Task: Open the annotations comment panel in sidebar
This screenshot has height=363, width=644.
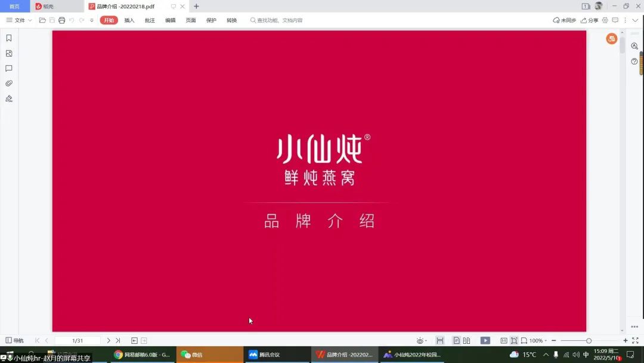Action: 9,69
